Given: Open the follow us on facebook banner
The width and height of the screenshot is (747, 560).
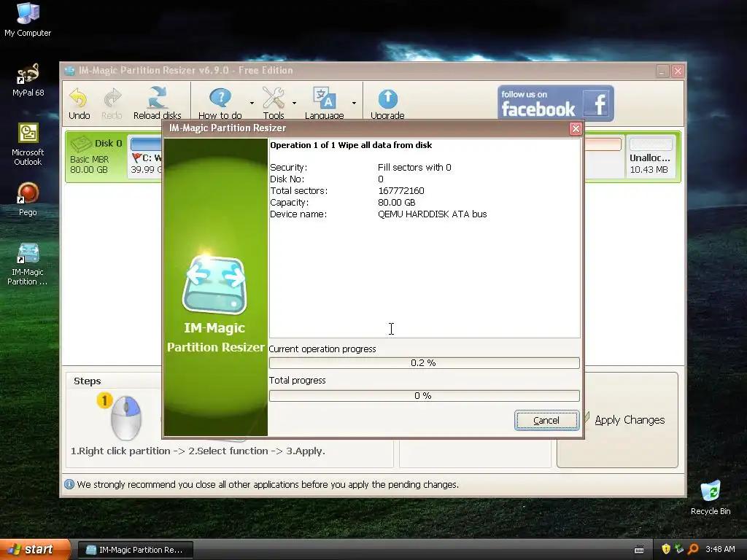Looking at the screenshot, I should 555,103.
